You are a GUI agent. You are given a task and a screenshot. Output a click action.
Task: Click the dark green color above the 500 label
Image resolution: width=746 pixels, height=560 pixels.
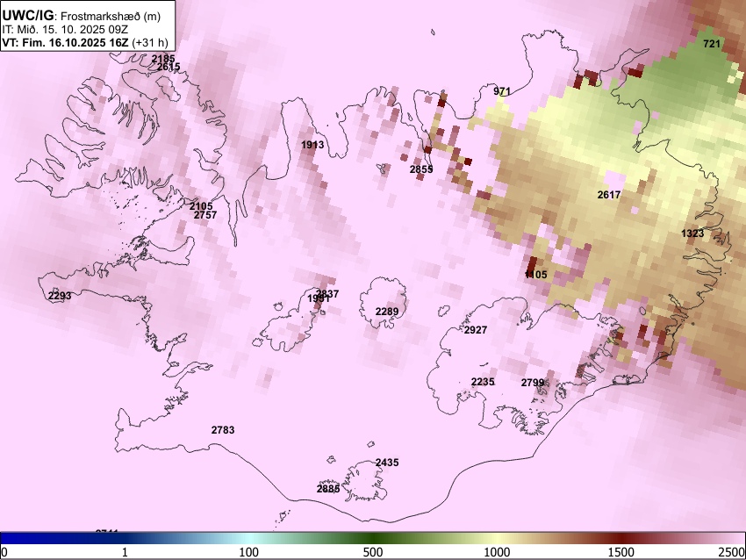click(373, 539)
